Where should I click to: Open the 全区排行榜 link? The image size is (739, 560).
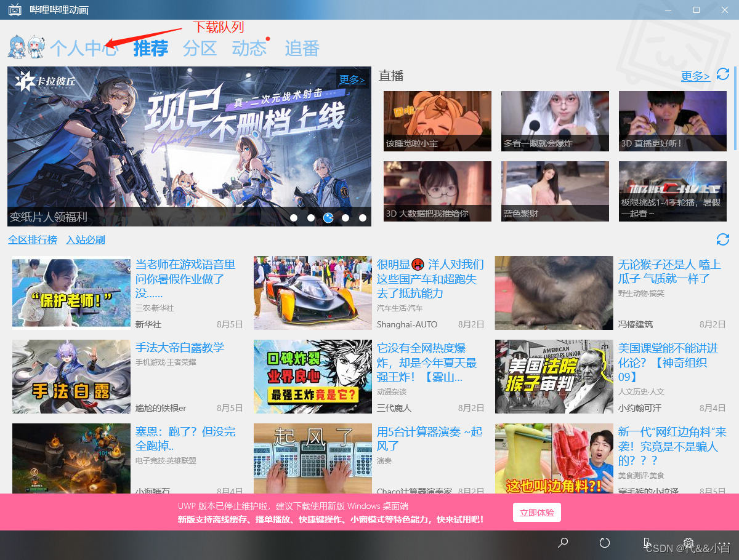[x=33, y=239]
